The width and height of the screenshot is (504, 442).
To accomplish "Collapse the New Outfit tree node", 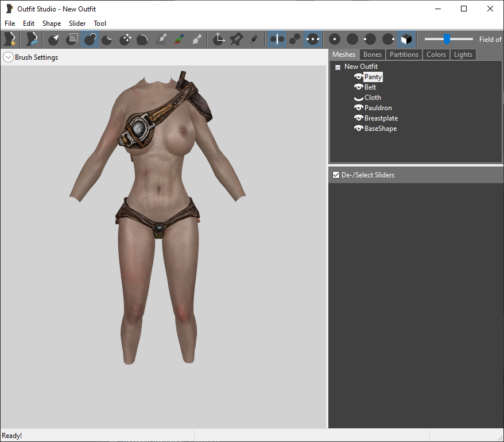I will [x=338, y=67].
